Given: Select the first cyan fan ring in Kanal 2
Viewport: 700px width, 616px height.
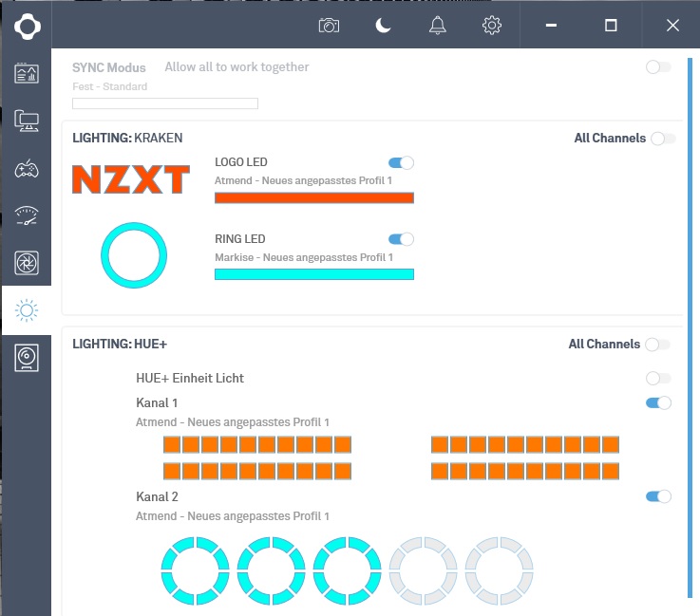Looking at the screenshot, I should tap(195, 571).
